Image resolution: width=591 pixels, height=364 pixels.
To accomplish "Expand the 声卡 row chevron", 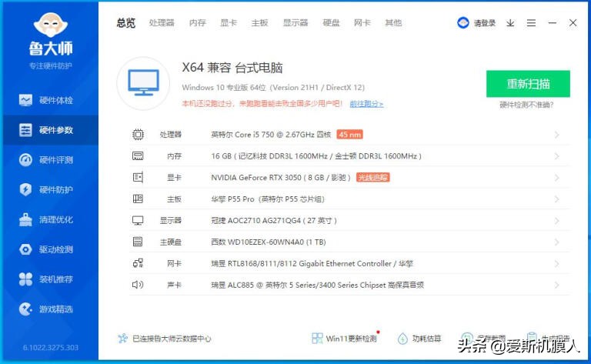I will [556, 285].
